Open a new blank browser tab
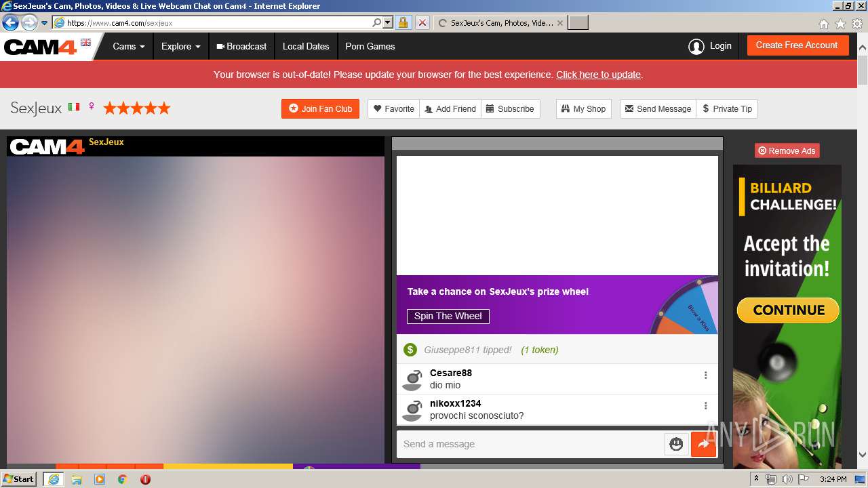The width and height of the screenshot is (868, 488). pos(578,22)
